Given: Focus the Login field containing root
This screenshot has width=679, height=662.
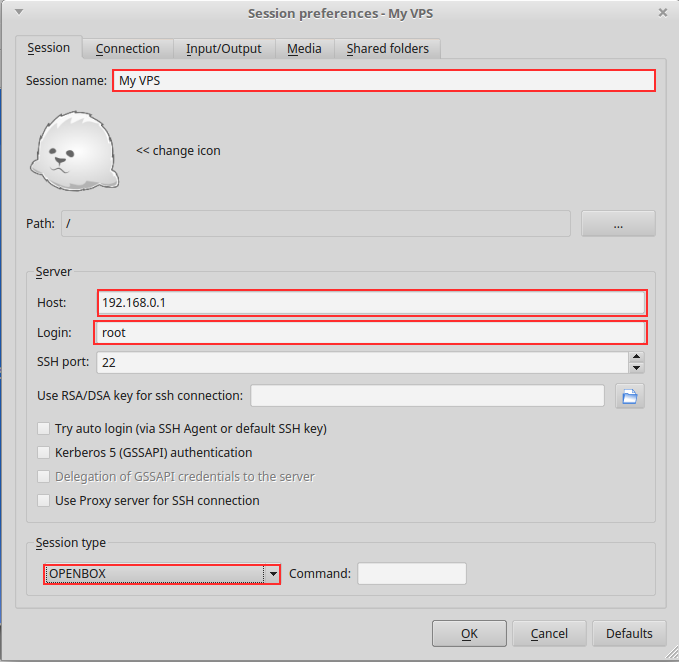Looking at the screenshot, I should pos(370,333).
